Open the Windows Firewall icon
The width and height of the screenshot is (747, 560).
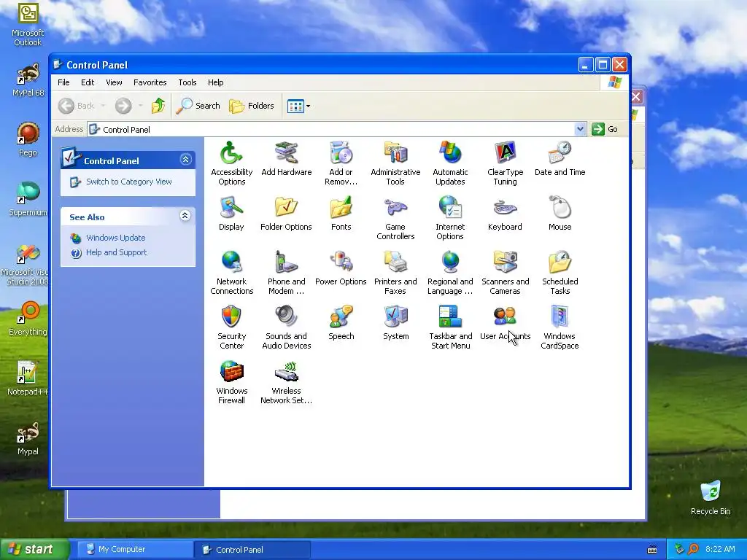coord(231,382)
